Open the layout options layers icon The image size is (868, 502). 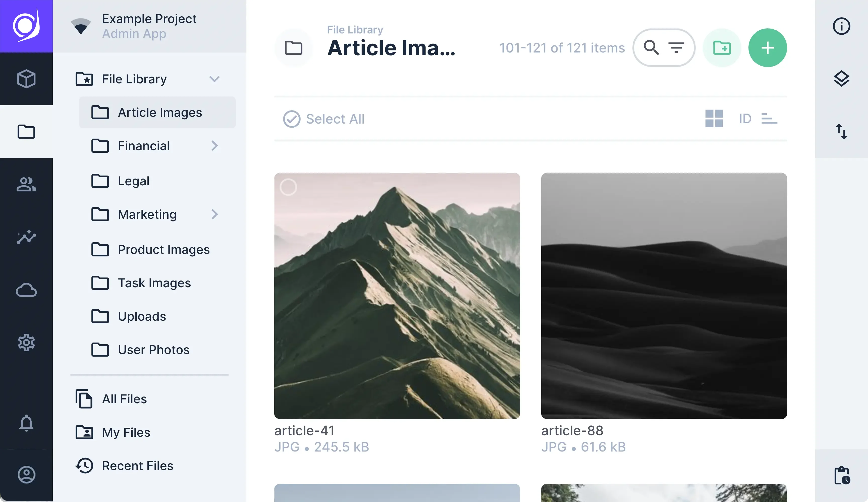841,79
